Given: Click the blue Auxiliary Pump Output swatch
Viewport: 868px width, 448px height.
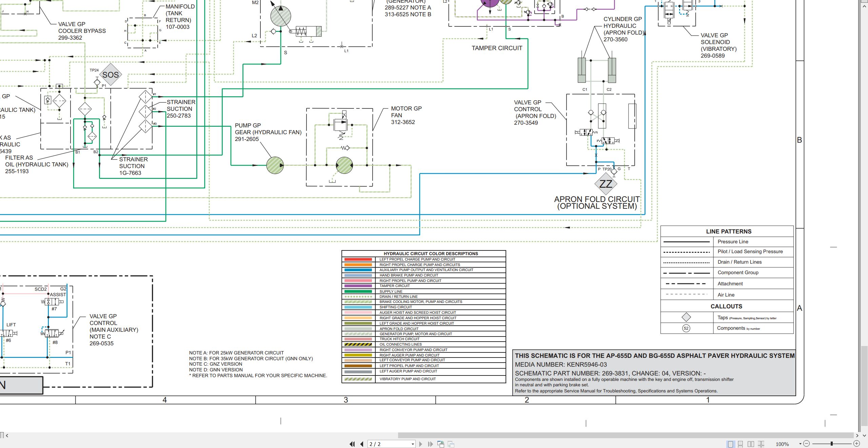Looking at the screenshot, I should 358,270.
